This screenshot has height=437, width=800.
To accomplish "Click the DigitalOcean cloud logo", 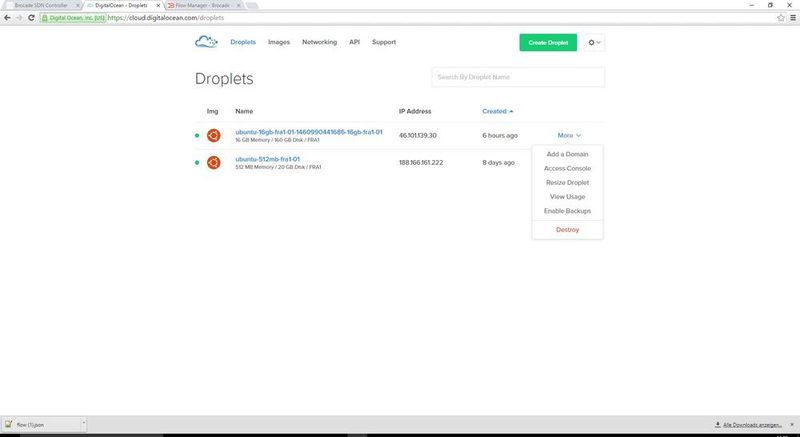I will pyautogui.click(x=206, y=42).
